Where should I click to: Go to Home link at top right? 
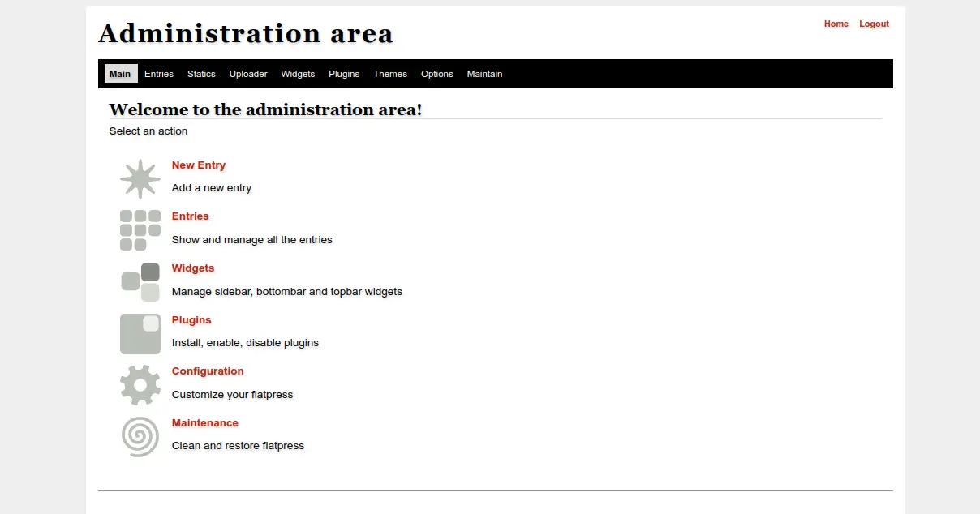836,24
